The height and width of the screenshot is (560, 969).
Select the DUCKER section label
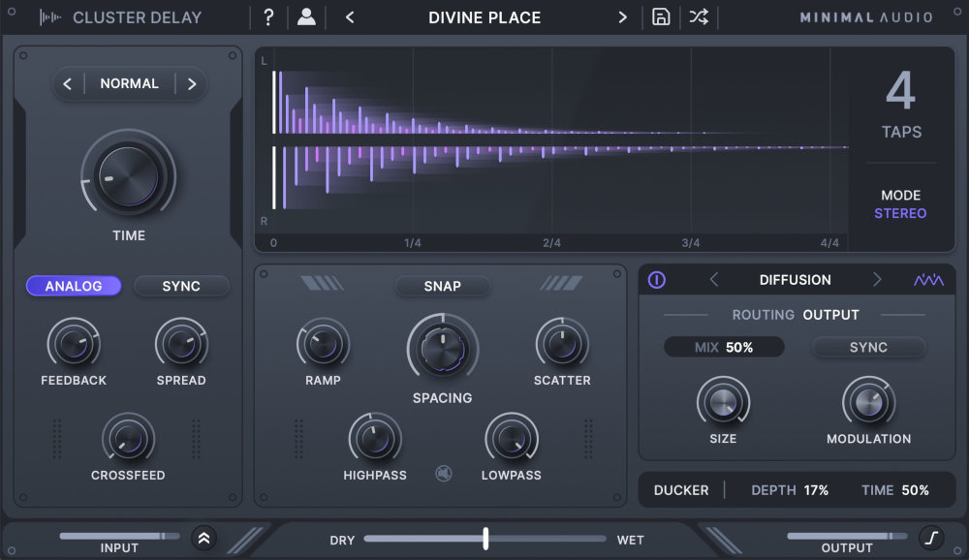click(682, 489)
